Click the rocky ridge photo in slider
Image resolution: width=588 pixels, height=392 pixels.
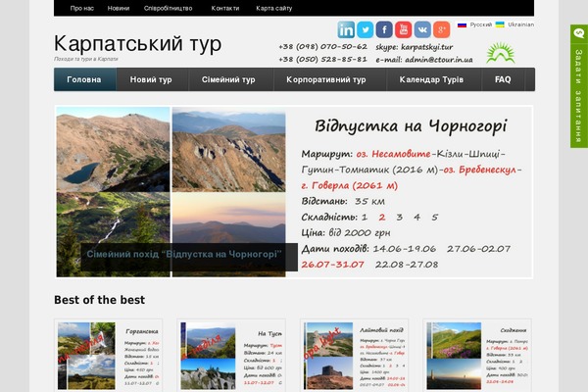[x=228, y=149]
